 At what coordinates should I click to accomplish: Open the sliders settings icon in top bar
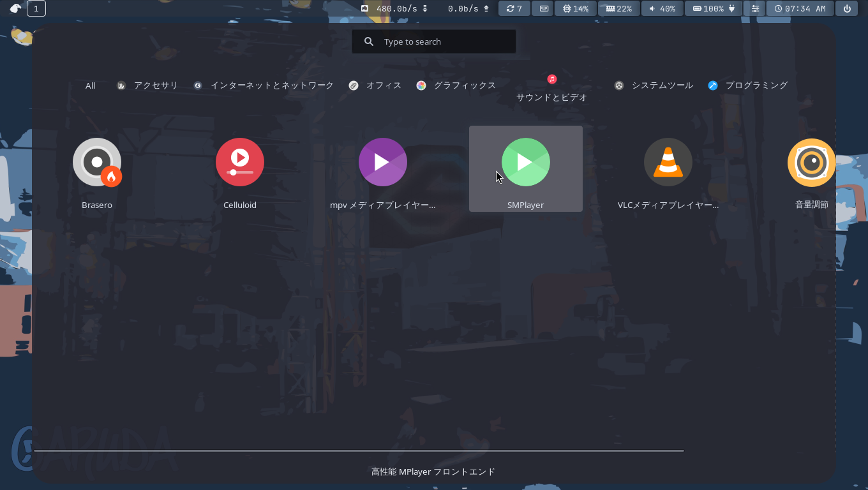point(755,8)
